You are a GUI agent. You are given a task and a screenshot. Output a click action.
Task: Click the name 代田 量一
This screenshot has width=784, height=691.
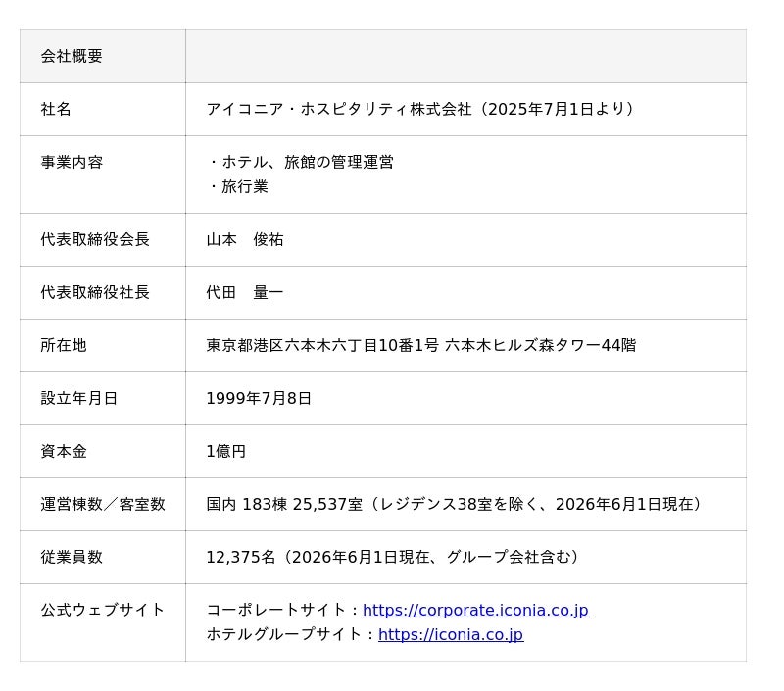tap(244, 292)
